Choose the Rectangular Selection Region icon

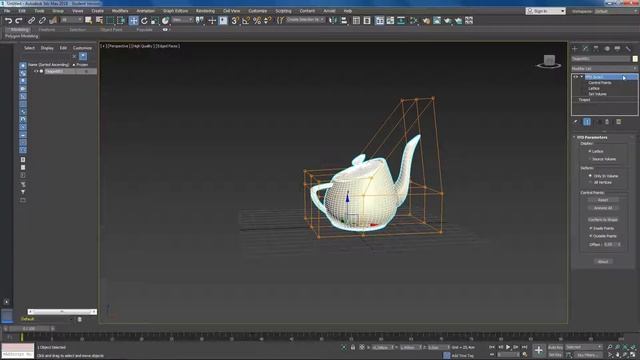point(110,20)
